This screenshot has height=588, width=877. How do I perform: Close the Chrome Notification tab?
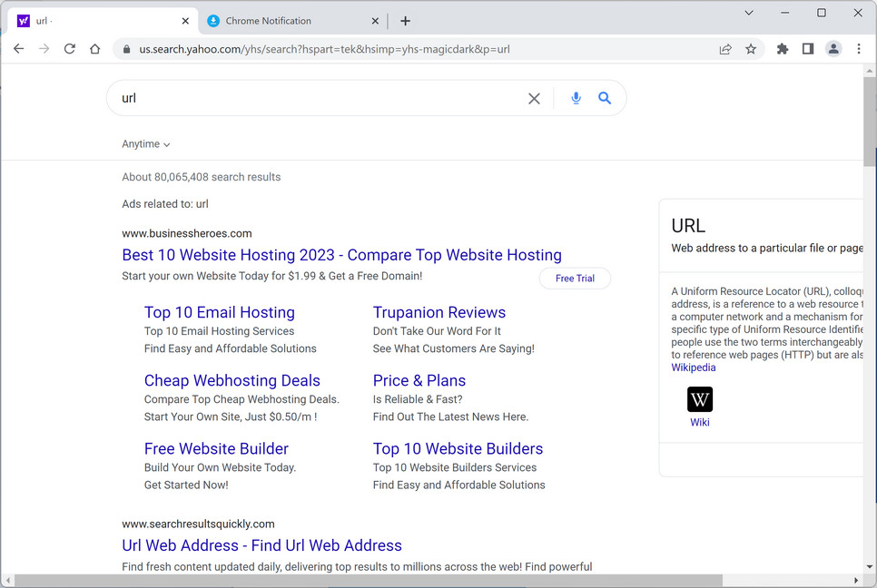(x=375, y=21)
